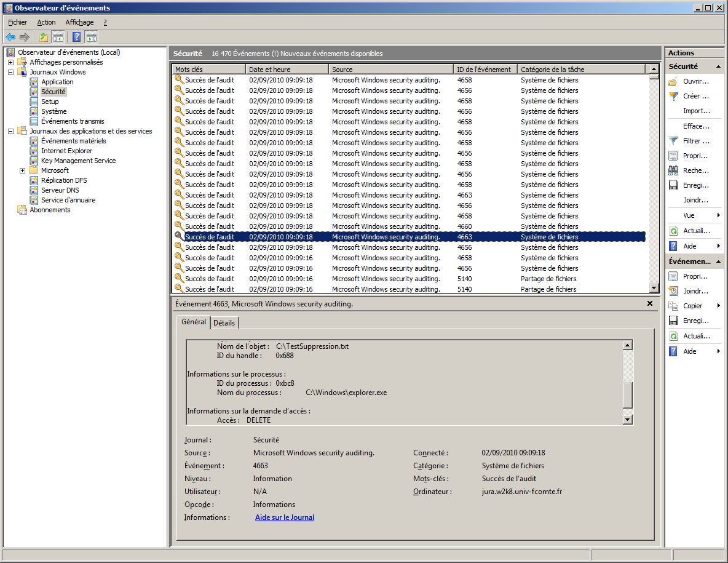Sort by ID de l'événement column header
Screen dimensions: 728x563
click(x=484, y=70)
